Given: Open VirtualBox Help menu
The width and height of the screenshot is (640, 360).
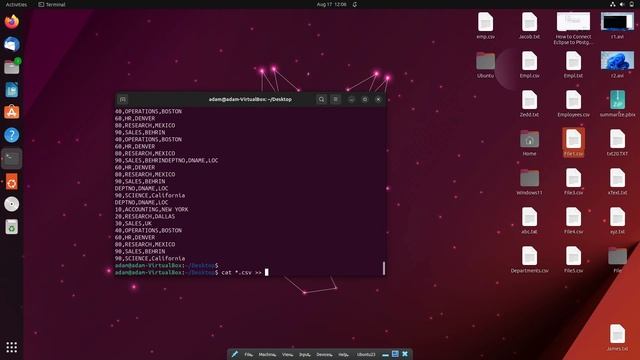Looking at the screenshot, I should point(344,354).
